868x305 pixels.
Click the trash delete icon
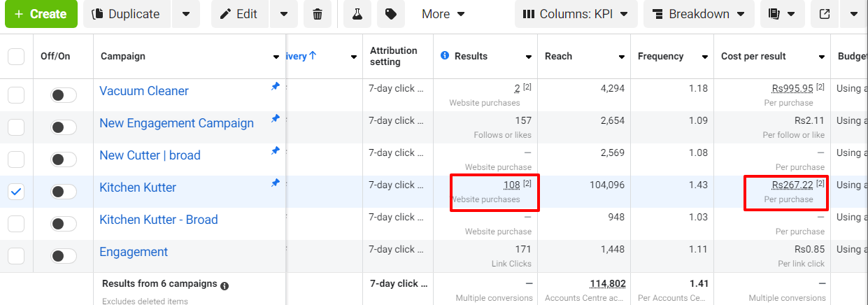[x=318, y=14]
